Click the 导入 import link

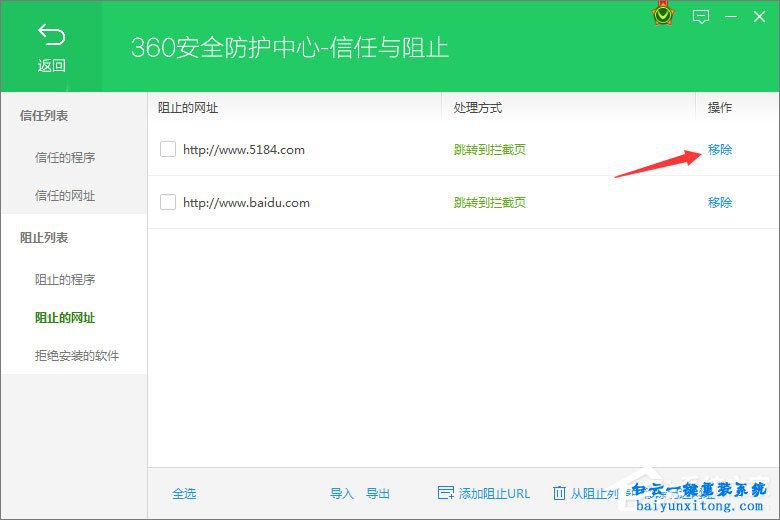point(342,493)
